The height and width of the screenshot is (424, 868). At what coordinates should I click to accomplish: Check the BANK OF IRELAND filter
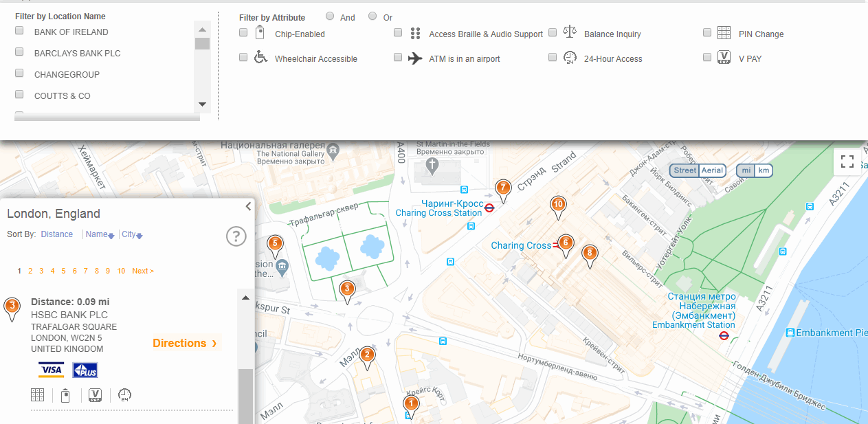(x=19, y=31)
